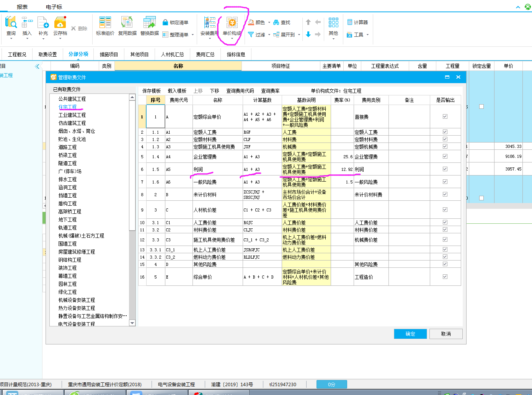Click the 12.92 fee rate cell
532x395 pixels.
pyautogui.click(x=342, y=169)
